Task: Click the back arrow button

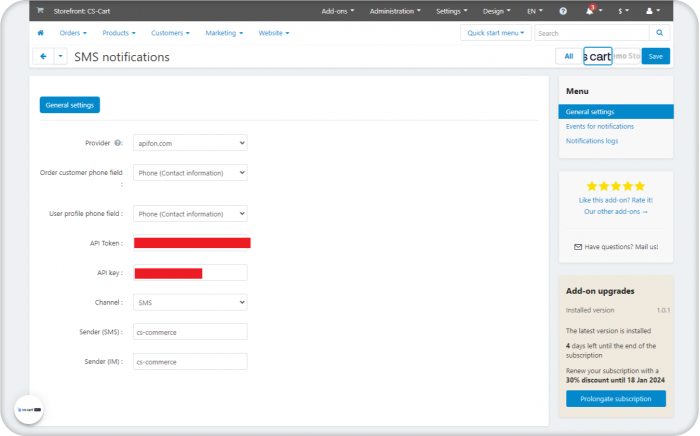Action: [43, 57]
